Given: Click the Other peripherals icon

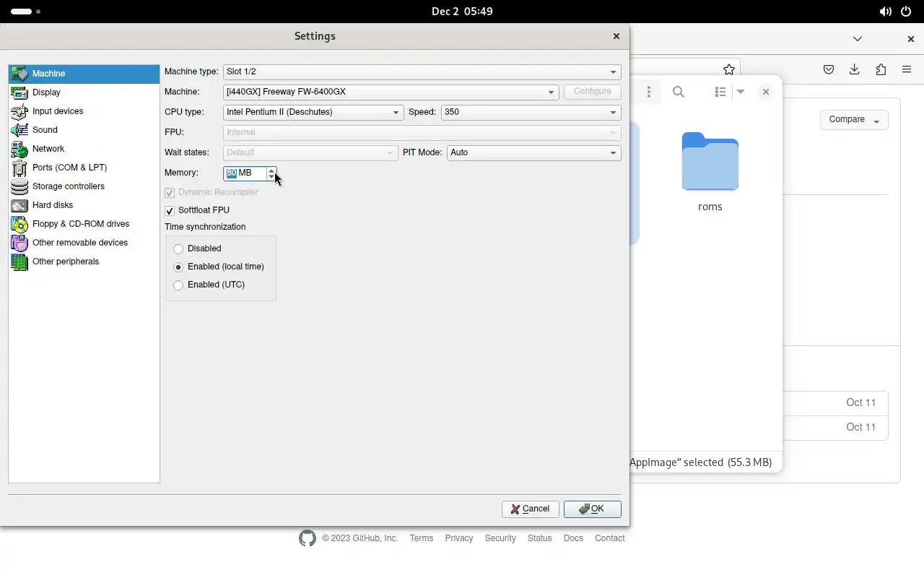Looking at the screenshot, I should pos(19,262).
